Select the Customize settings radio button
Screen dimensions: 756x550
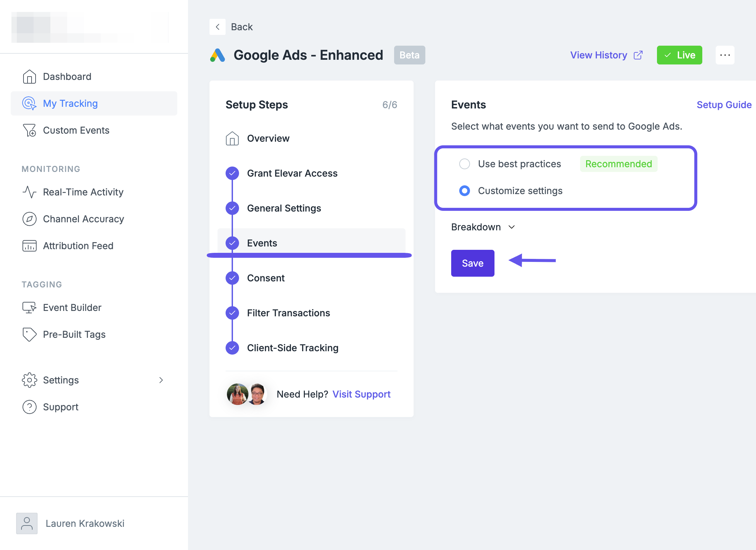465,191
